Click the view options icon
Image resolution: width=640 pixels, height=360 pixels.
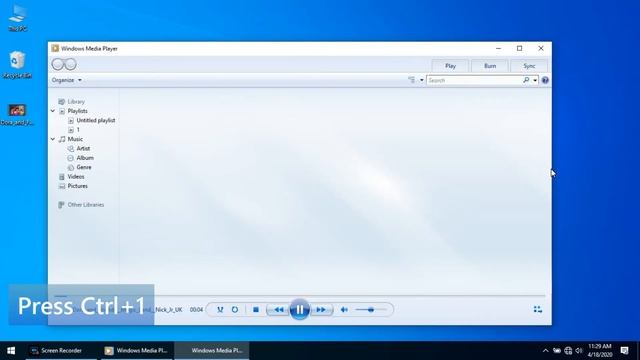tap(412, 80)
